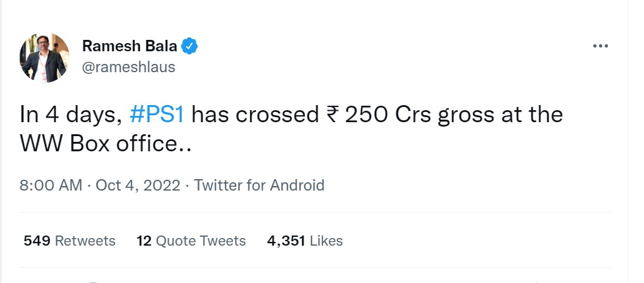The height and width of the screenshot is (283, 644).
Task: Click the 'Quote Tweets' label
Action: click(200, 241)
